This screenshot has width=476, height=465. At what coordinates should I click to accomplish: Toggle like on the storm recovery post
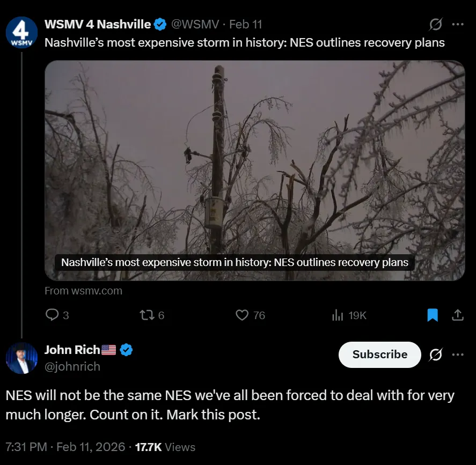click(241, 315)
